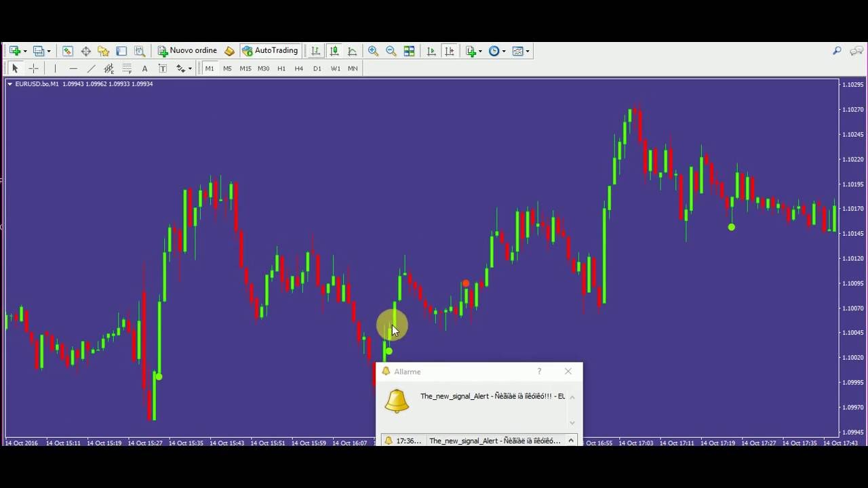Expand the Templates dropdown arrow
The image size is (868, 488).
click(x=527, y=52)
